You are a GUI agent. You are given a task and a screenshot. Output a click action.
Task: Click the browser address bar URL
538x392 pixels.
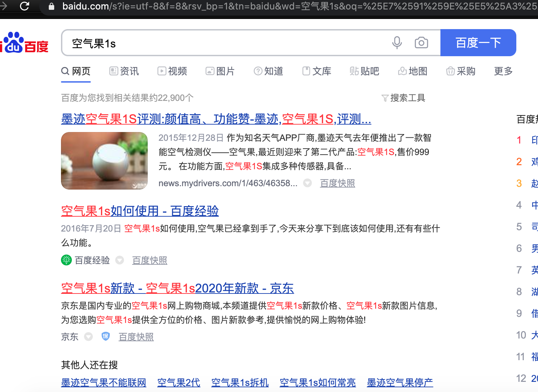coord(300,6)
